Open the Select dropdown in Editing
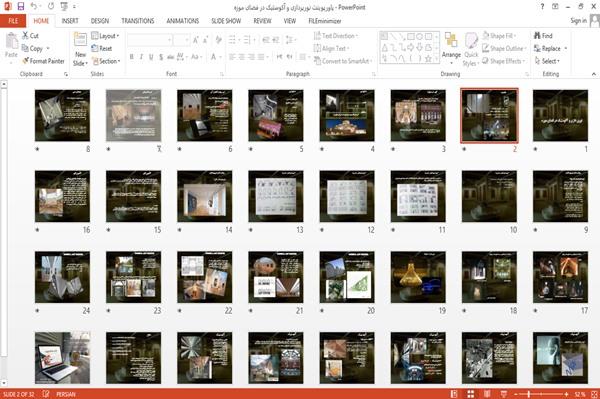 pyautogui.click(x=547, y=61)
